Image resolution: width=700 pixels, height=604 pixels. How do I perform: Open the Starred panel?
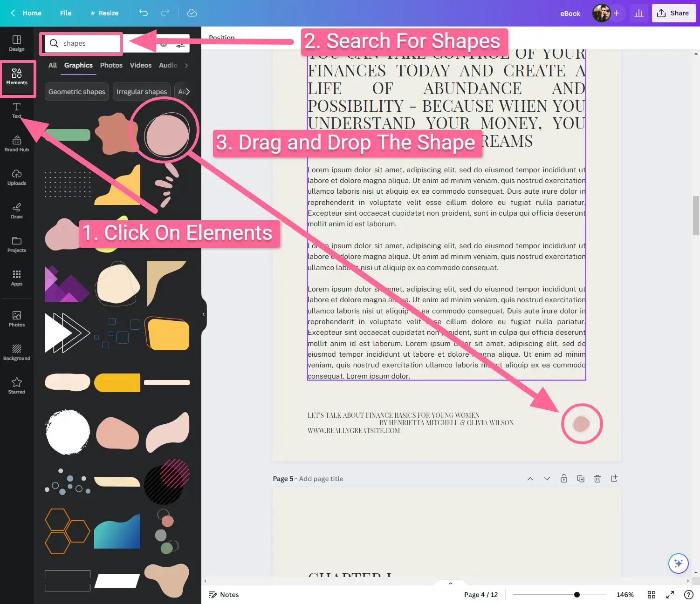pyautogui.click(x=17, y=386)
